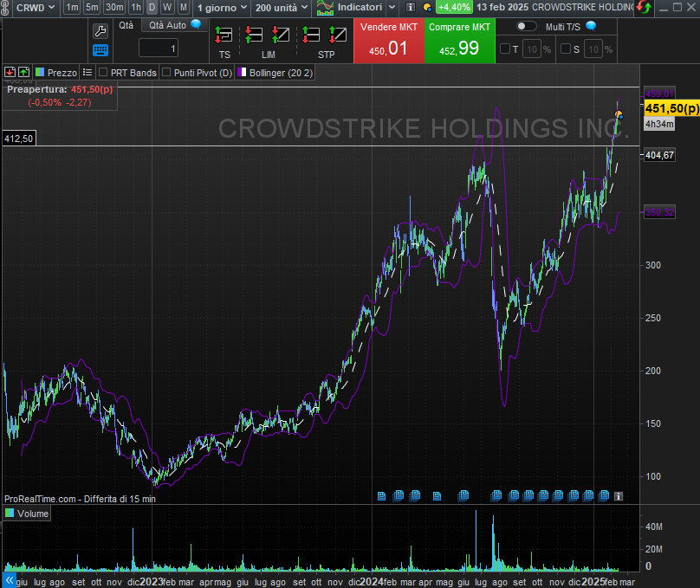Click the Comprare MKT buy button
The width and height of the screenshot is (700, 588).
[459, 41]
